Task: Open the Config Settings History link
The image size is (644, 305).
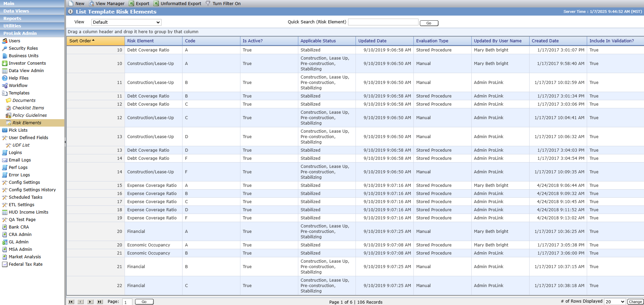Action: click(x=32, y=190)
